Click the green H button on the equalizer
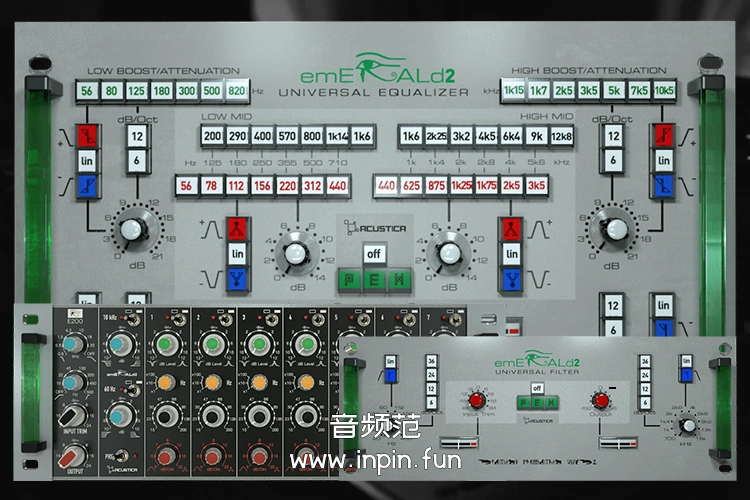750x500 pixels. coord(399,280)
